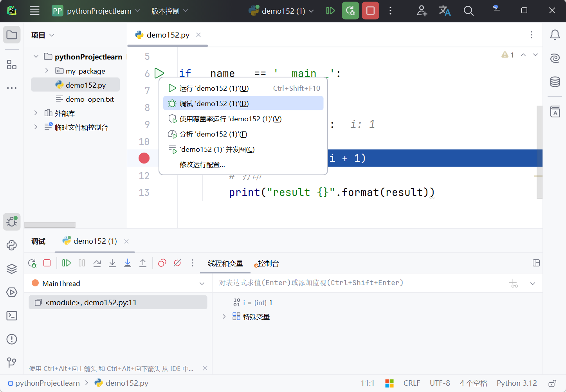Open the documentation tool window icon on right
The height and width of the screenshot is (392, 566).
click(x=555, y=111)
